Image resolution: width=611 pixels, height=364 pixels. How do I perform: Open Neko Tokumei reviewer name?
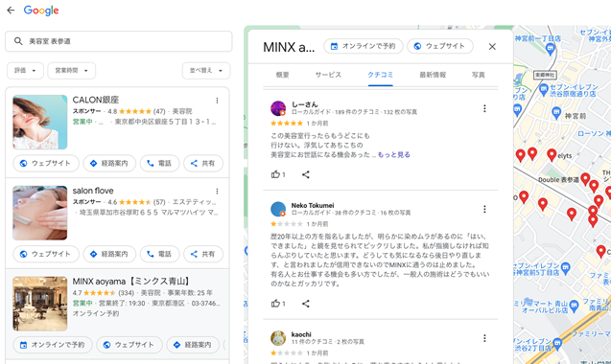click(x=313, y=205)
